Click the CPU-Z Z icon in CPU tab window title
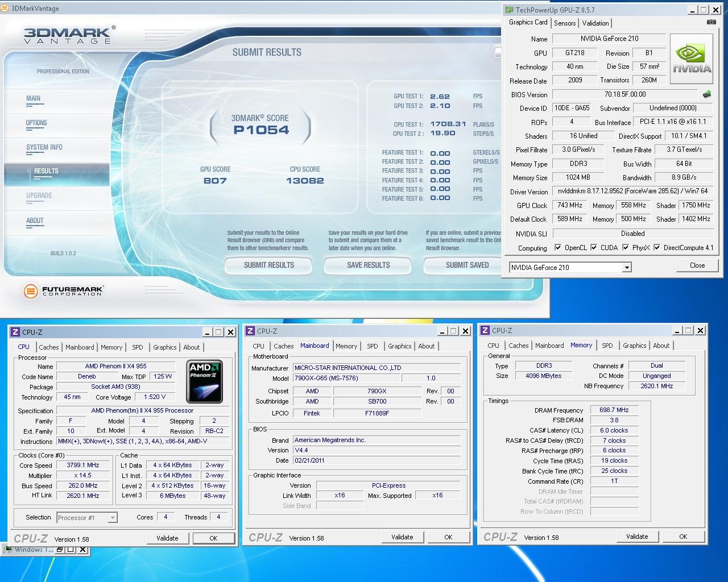Viewport: 728px width, 582px height. [15, 332]
